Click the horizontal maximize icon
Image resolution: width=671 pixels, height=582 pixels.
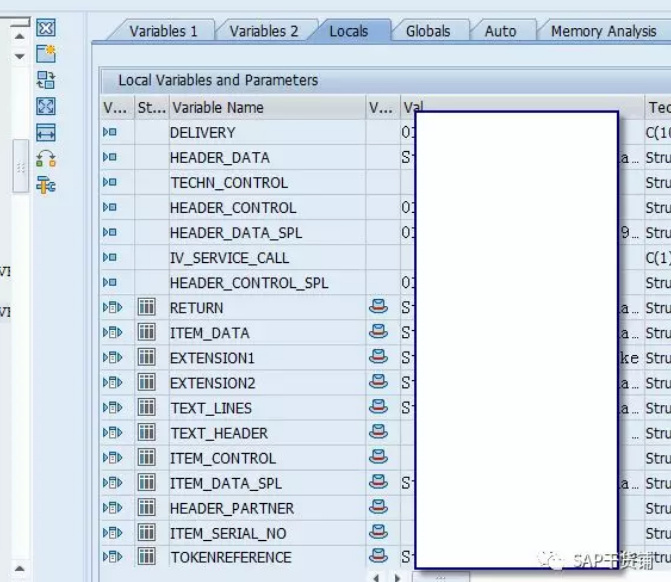(x=46, y=133)
